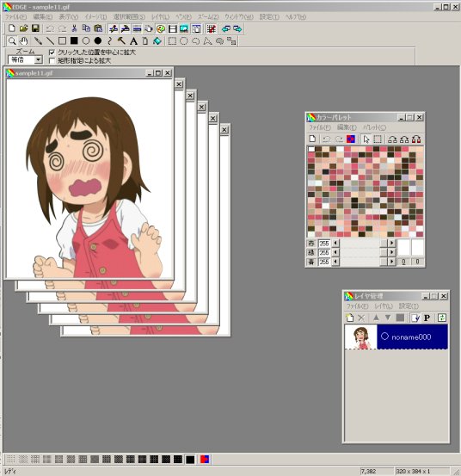Open the Edit menu in main window
The image size is (461, 476).
tap(43, 17)
